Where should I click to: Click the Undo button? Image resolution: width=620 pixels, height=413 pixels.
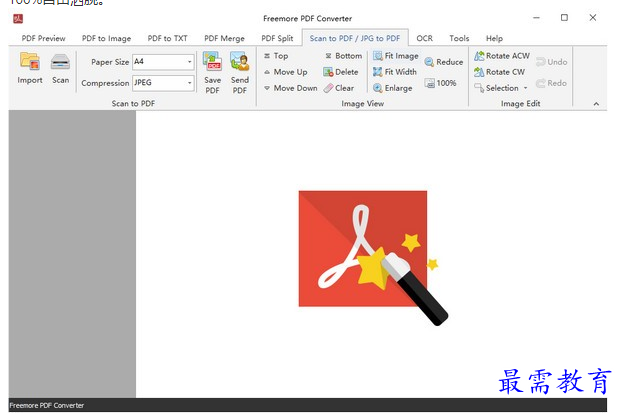(552, 62)
